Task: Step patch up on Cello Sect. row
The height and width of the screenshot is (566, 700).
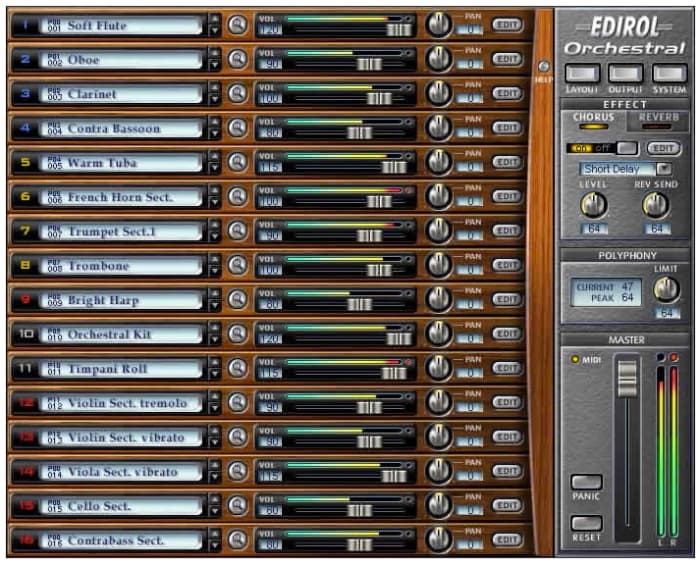Action: 215,500
